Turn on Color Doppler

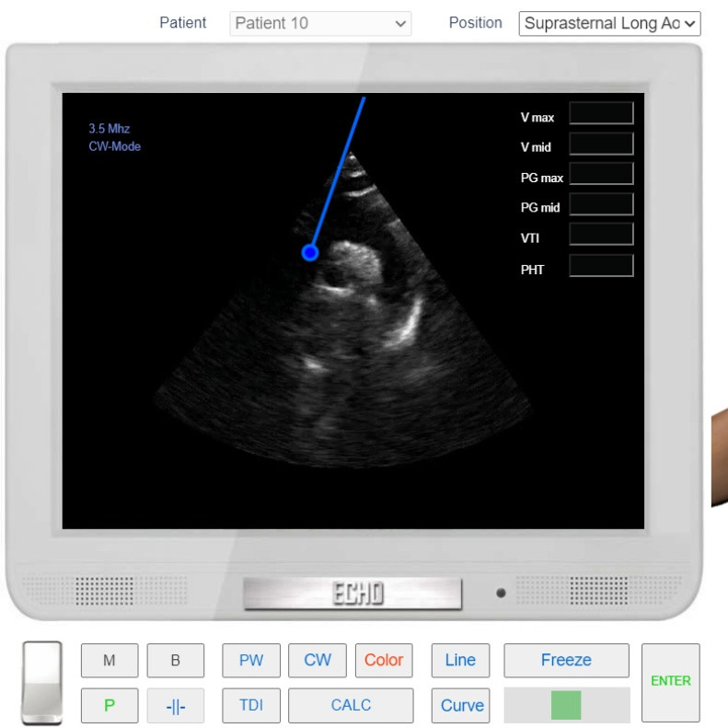pos(384,660)
